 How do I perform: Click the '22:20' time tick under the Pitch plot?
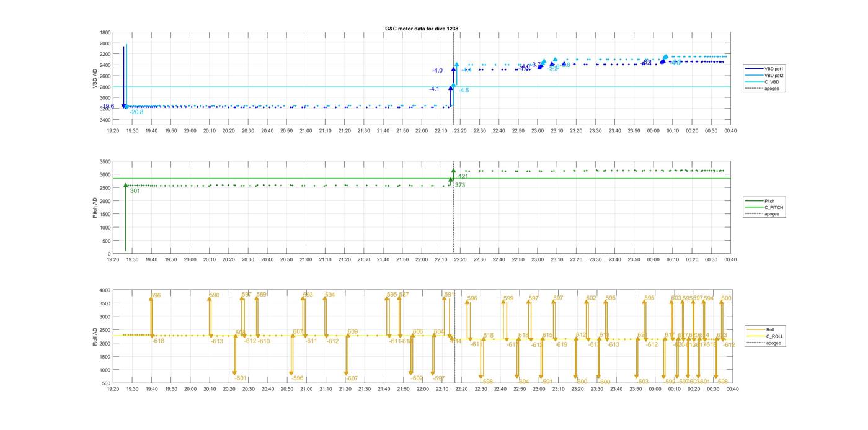coord(460,260)
